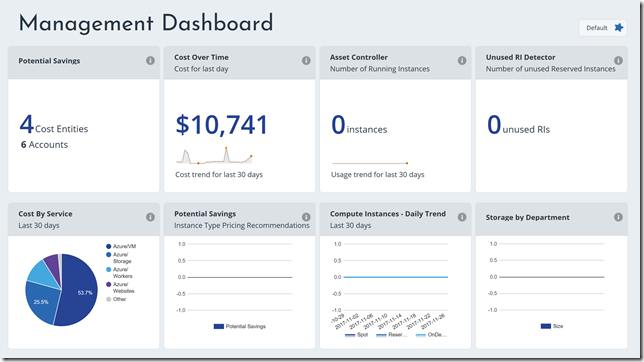
Task: Open info icon on Asset Controller card
Action: [x=462, y=61]
